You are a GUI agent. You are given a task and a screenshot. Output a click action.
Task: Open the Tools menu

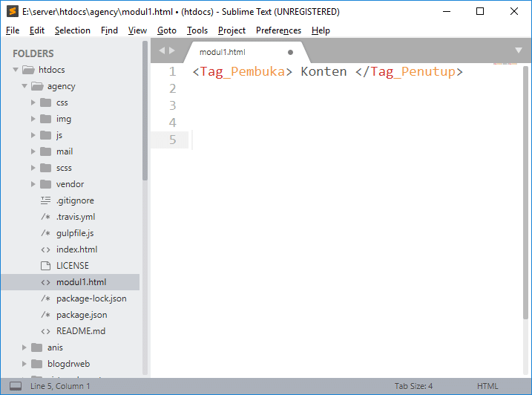197,30
